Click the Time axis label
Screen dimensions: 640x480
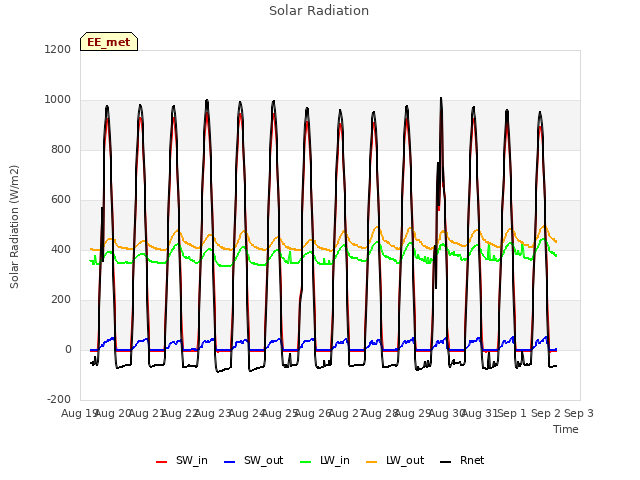(x=566, y=429)
